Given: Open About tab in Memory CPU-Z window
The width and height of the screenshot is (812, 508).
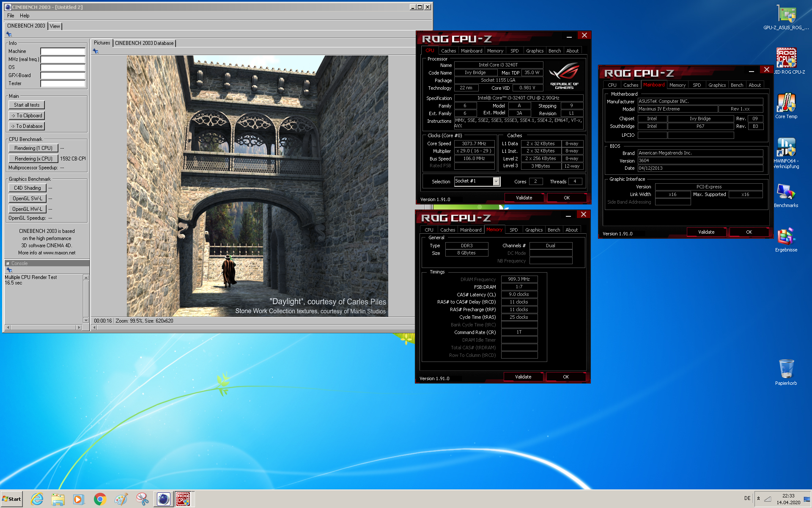Looking at the screenshot, I should [x=572, y=230].
